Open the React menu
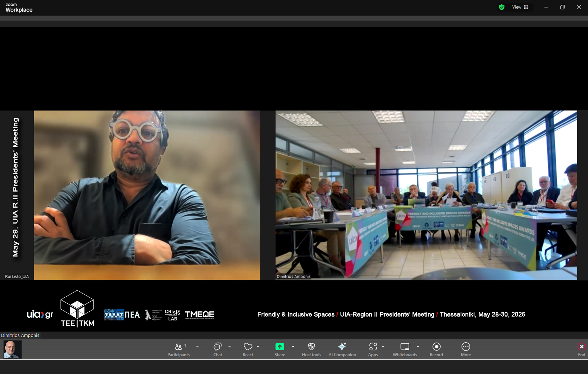Screen dimensions: 588x374 (248, 350)
